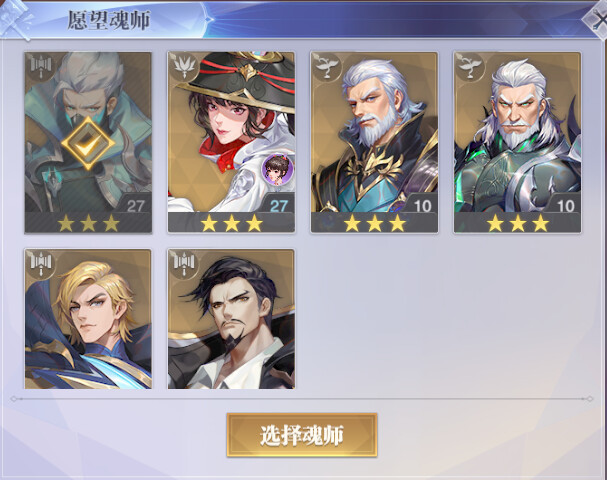This screenshot has height=480, width=607.
Task: Click the gold checkmark on the masked hero card
Action: tap(88, 143)
